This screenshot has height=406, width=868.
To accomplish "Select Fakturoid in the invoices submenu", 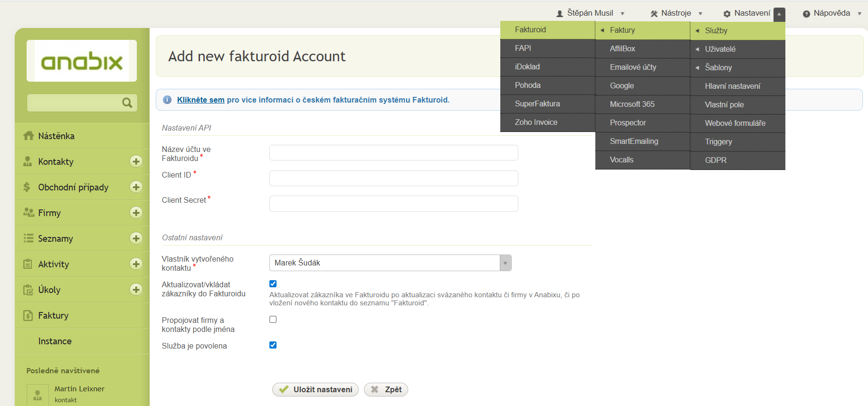I will (548, 29).
